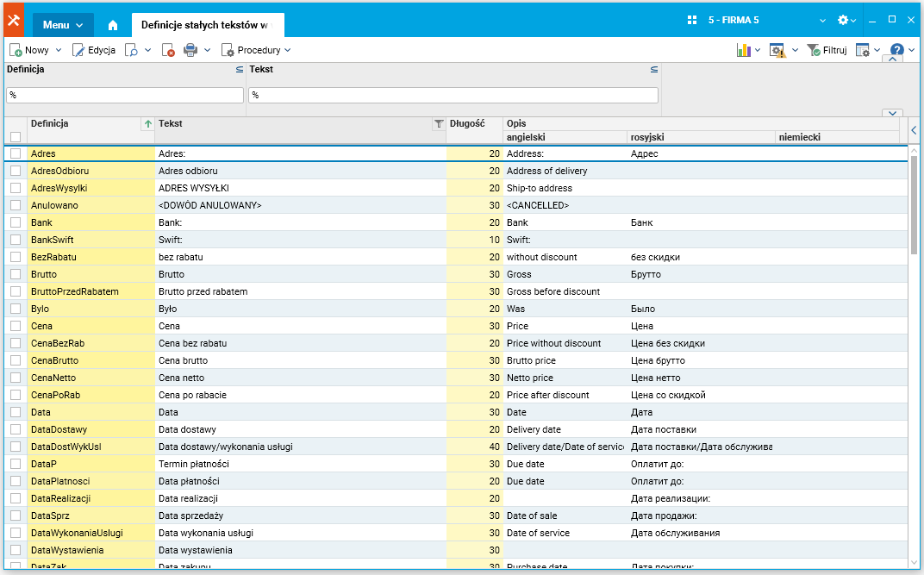Click the 'Price without discount' cell
This screenshot has height=575, width=924.
pyautogui.click(x=565, y=343)
